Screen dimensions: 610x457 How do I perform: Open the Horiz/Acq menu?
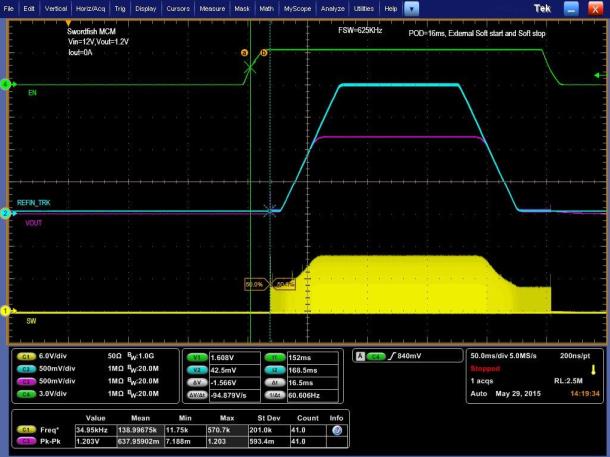90,9
